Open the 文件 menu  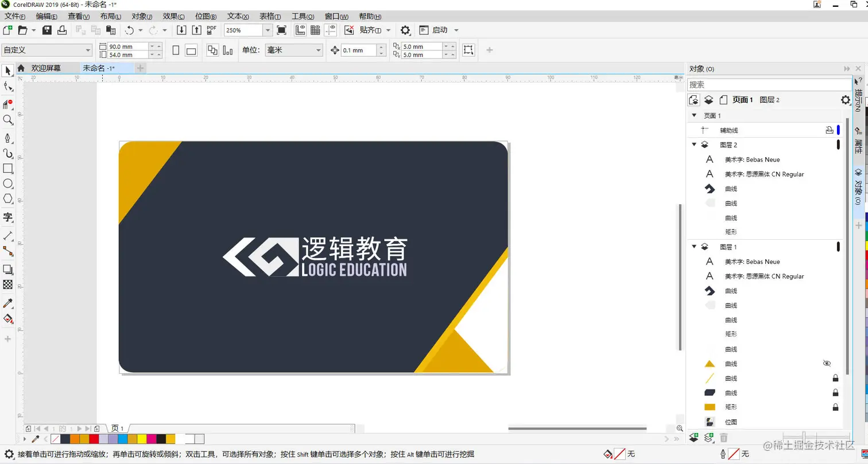tap(15, 16)
